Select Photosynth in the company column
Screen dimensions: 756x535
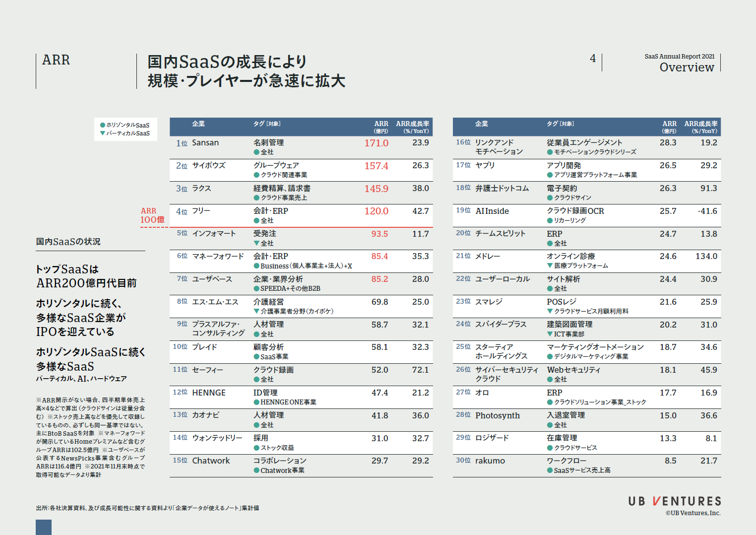[498, 415]
